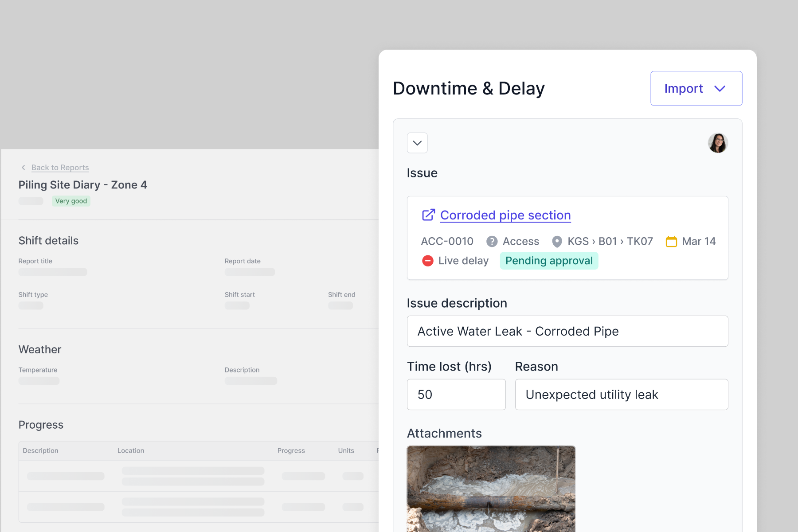798x532 pixels.
Task: Open the corroded pipe attachment thumbnail
Action: (x=491, y=489)
